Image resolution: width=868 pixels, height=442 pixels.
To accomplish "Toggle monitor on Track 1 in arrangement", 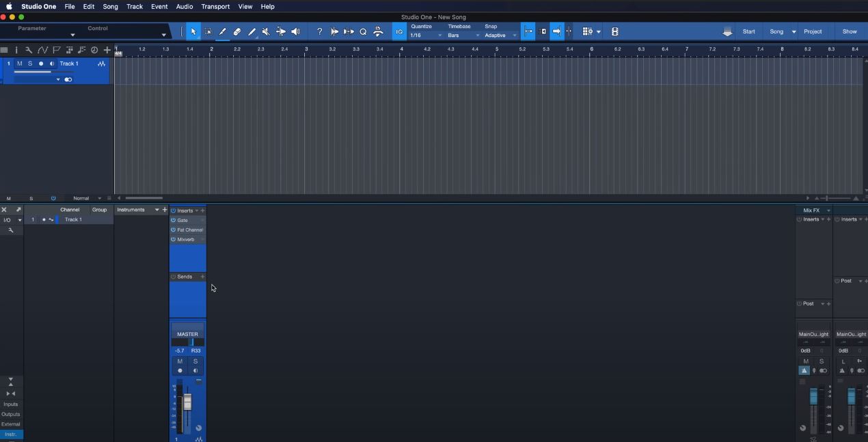I will point(52,64).
